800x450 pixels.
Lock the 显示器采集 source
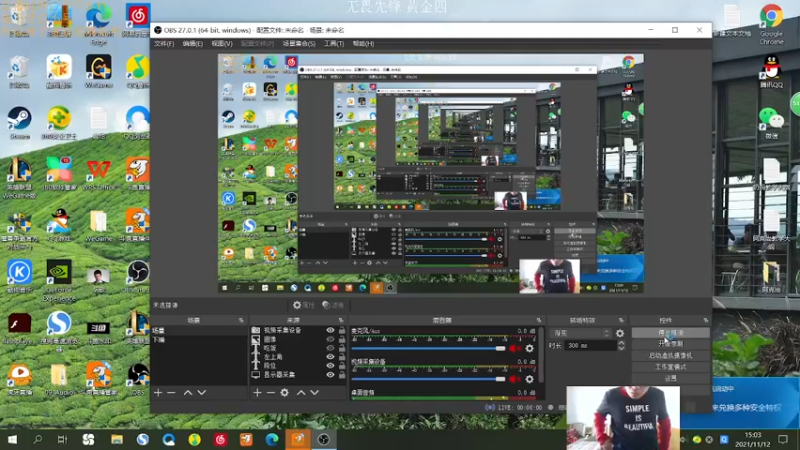[x=342, y=374]
